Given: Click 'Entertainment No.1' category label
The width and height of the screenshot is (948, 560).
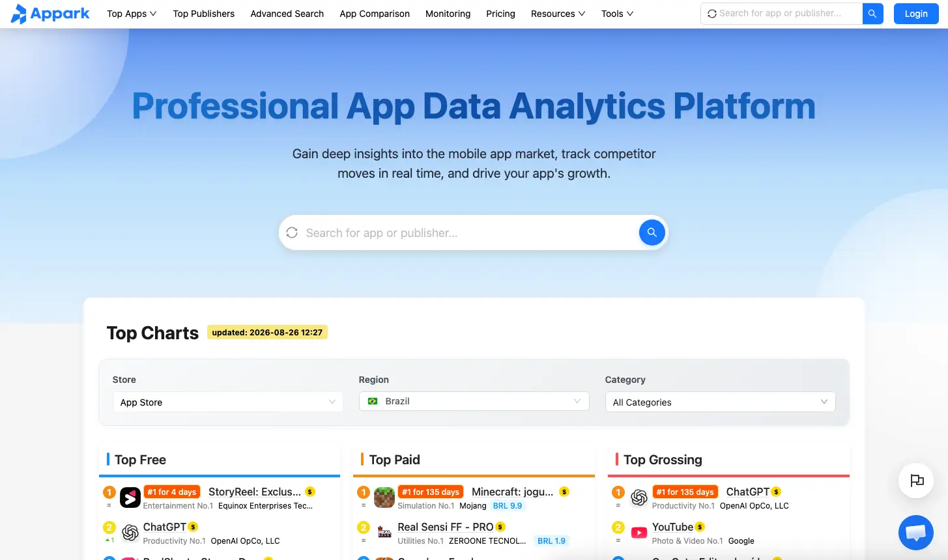Looking at the screenshot, I should tap(178, 506).
